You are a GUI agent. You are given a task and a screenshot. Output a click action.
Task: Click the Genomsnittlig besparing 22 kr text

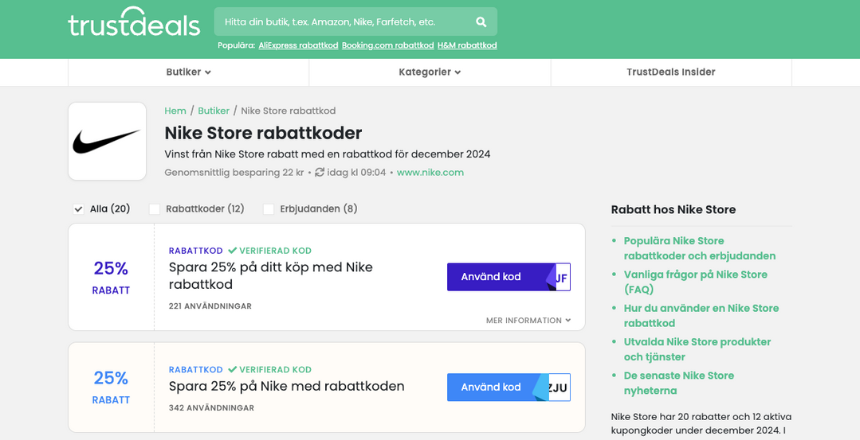(234, 172)
